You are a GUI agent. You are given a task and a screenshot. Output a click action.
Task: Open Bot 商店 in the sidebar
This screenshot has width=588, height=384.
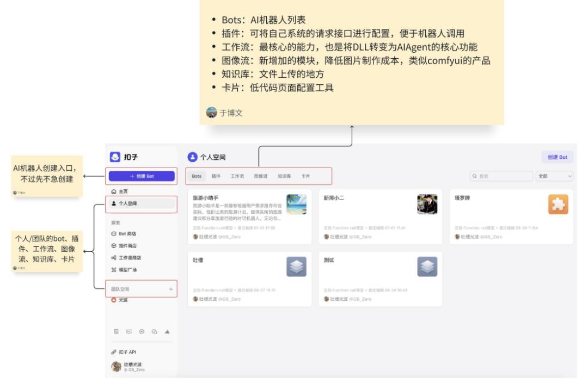124,234
